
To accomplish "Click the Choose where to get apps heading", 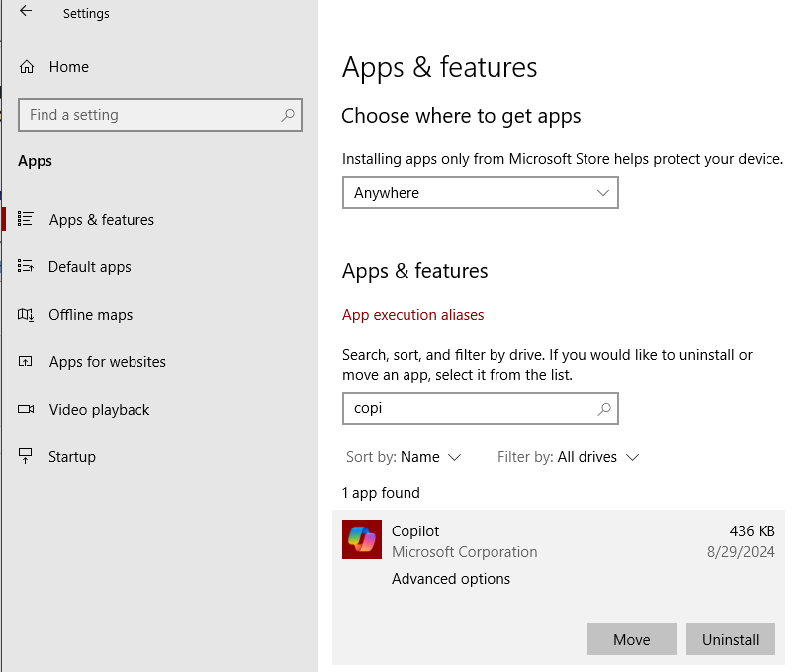I will 461,116.
